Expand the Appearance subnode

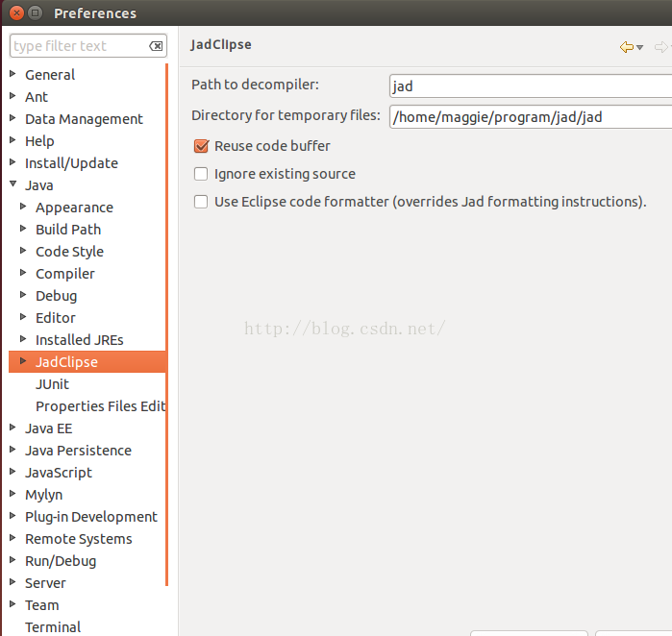(23, 207)
